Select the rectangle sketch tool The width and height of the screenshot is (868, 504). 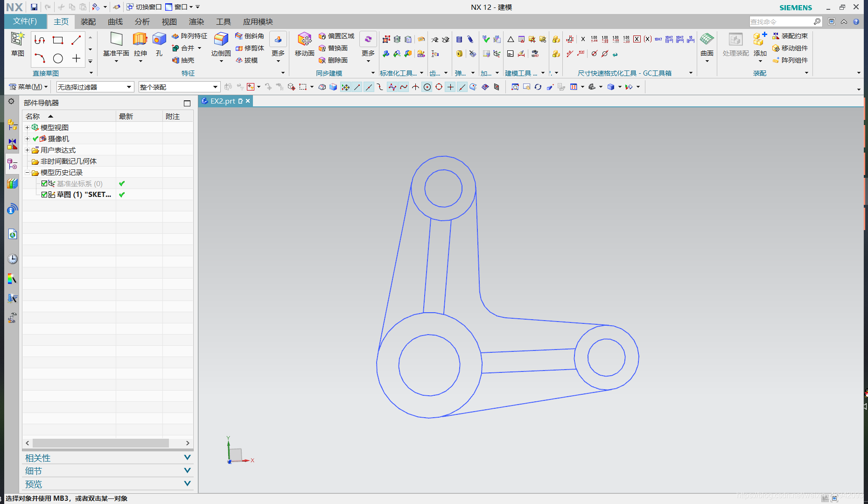click(x=58, y=40)
